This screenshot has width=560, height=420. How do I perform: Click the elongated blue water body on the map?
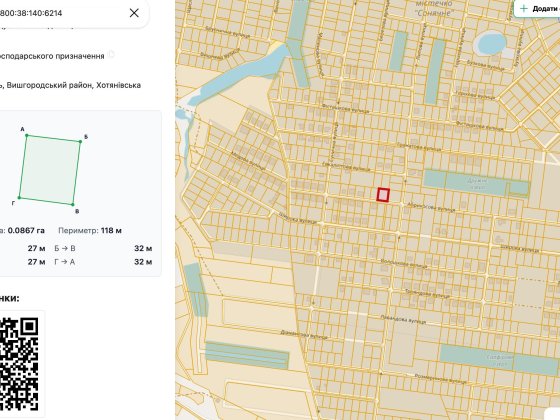236,76
